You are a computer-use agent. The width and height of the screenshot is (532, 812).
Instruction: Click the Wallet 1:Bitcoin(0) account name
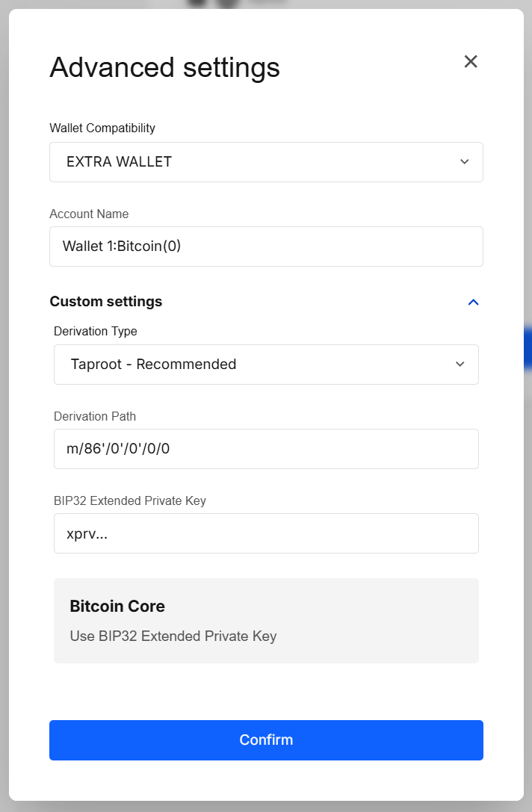coord(266,247)
